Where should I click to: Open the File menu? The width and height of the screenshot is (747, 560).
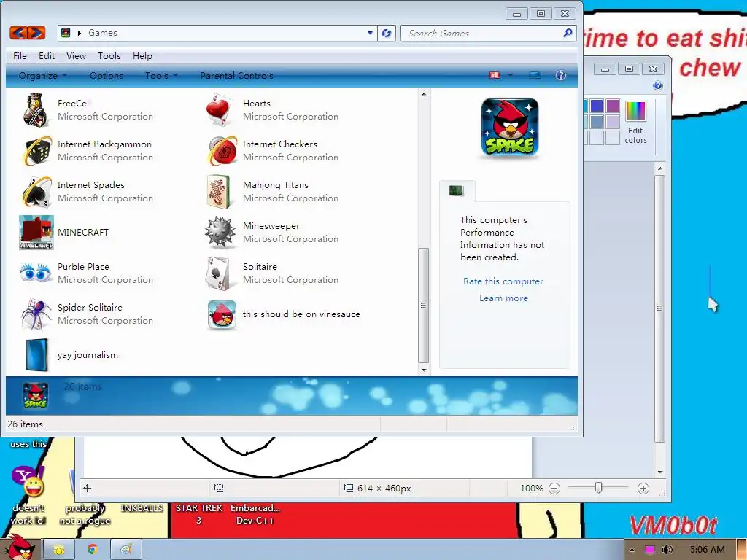click(20, 55)
